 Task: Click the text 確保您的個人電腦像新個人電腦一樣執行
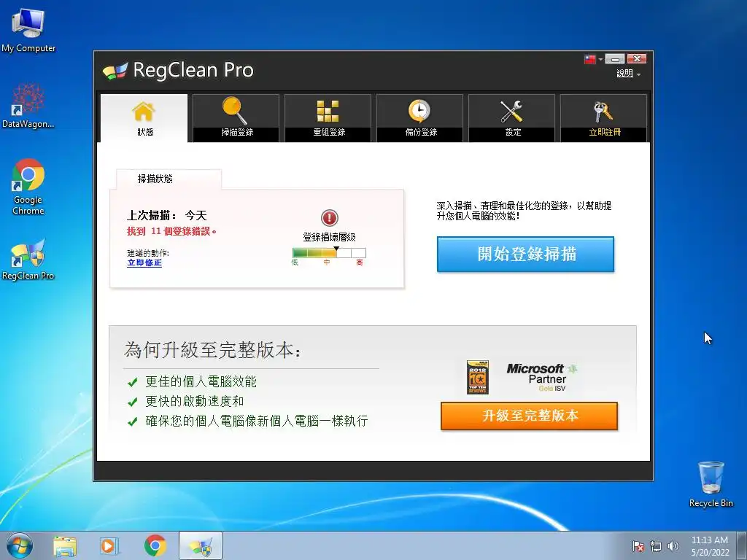point(257,421)
